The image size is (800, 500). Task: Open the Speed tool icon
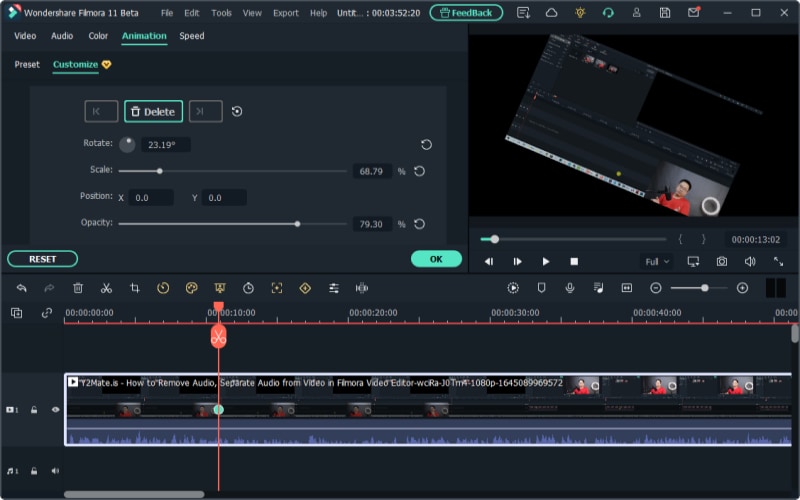163,288
